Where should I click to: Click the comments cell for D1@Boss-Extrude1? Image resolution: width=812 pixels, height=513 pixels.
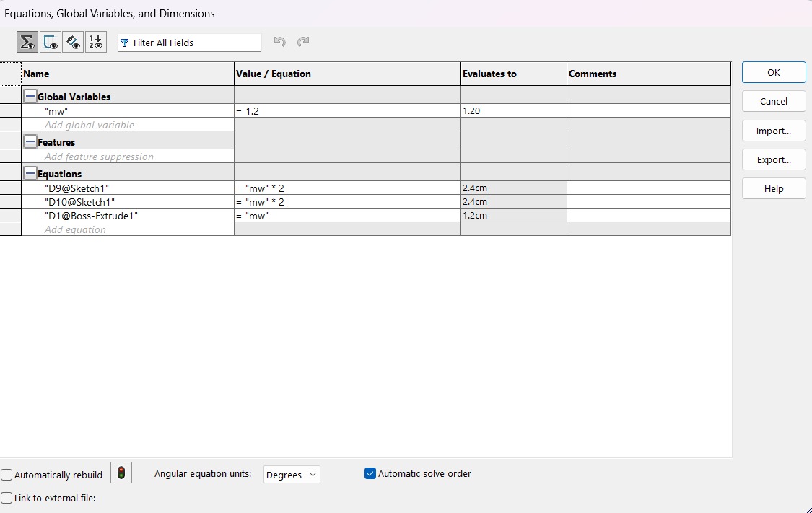[649, 216]
